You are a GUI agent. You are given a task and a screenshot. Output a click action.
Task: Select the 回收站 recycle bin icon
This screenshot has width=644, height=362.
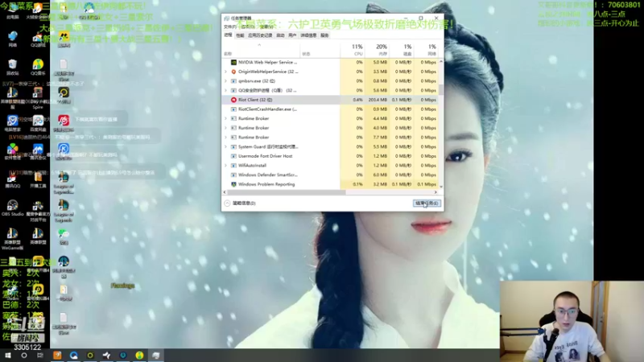(x=13, y=67)
